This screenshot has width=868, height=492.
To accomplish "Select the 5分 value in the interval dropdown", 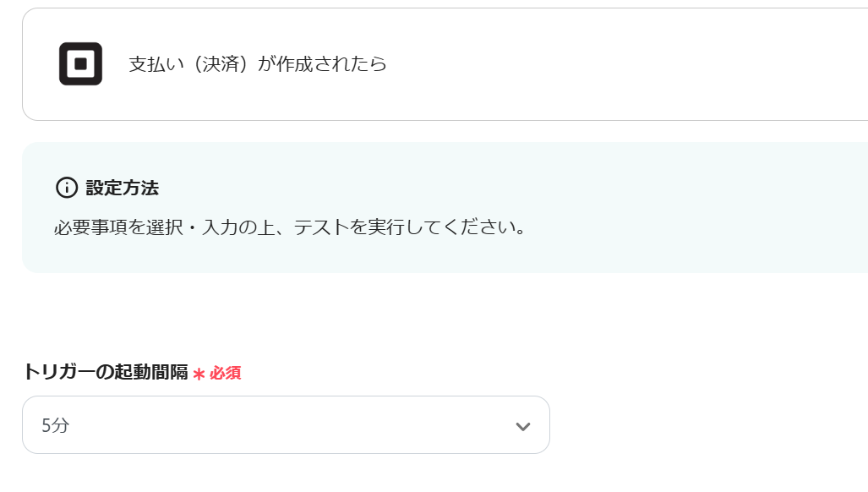I will [56, 425].
